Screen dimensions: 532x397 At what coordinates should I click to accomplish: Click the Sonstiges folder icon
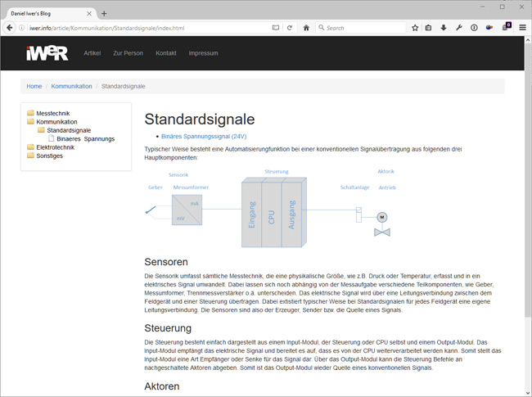pyautogui.click(x=30, y=155)
